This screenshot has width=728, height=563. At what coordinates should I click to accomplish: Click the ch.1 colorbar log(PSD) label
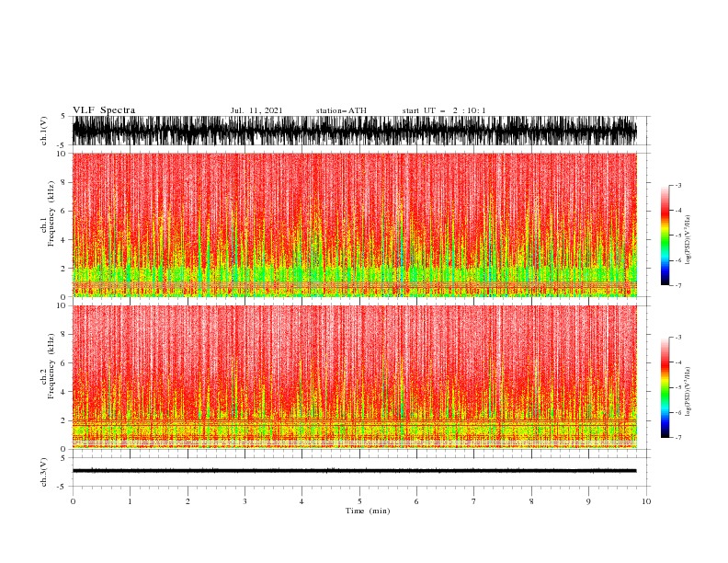coord(688,240)
